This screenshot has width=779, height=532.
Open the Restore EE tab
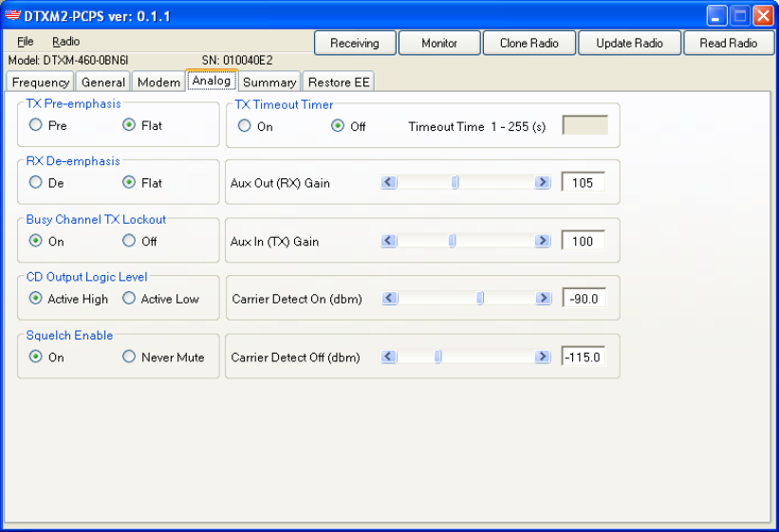339,82
